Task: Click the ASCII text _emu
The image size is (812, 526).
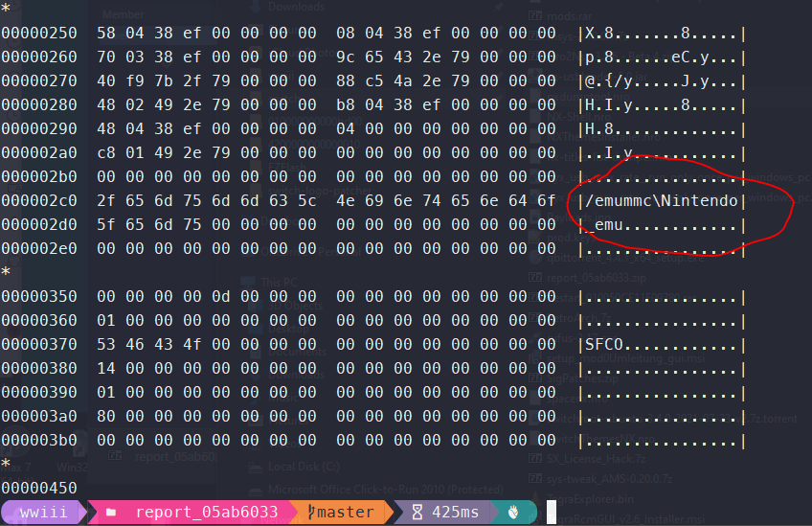Action: click(604, 225)
